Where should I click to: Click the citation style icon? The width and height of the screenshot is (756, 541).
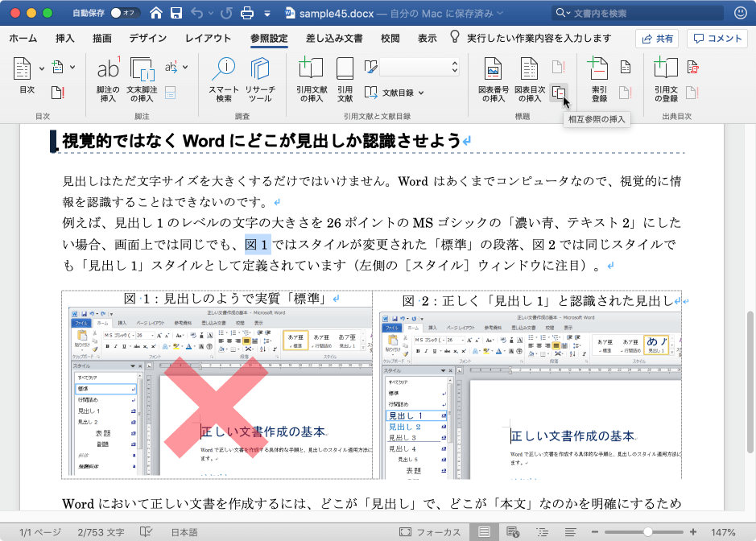(370, 67)
